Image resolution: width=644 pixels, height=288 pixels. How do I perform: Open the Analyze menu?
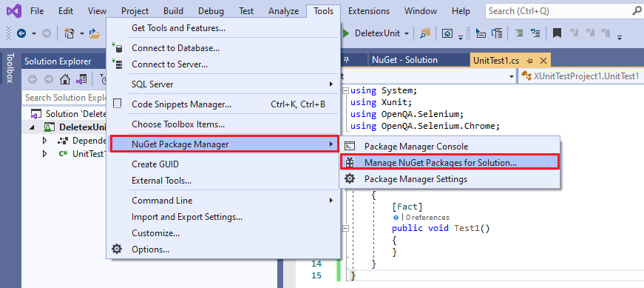click(x=284, y=11)
